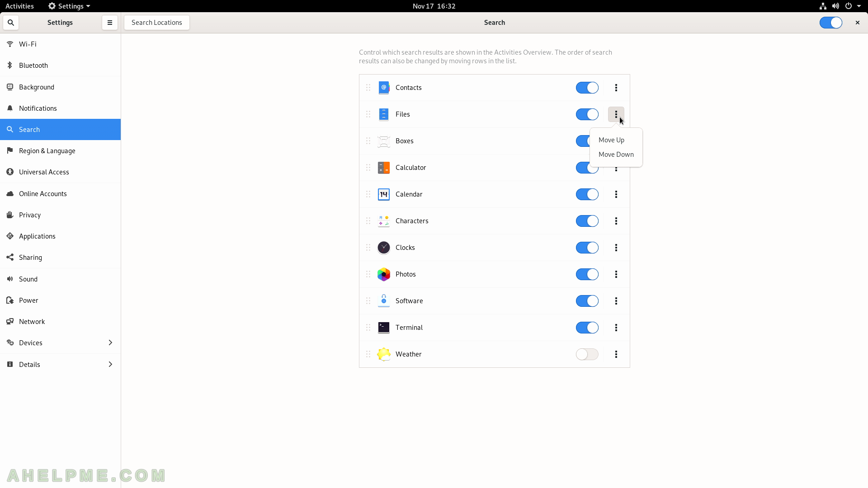Open Online Accounts panel
This screenshot has width=868, height=488.
(x=61, y=194)
